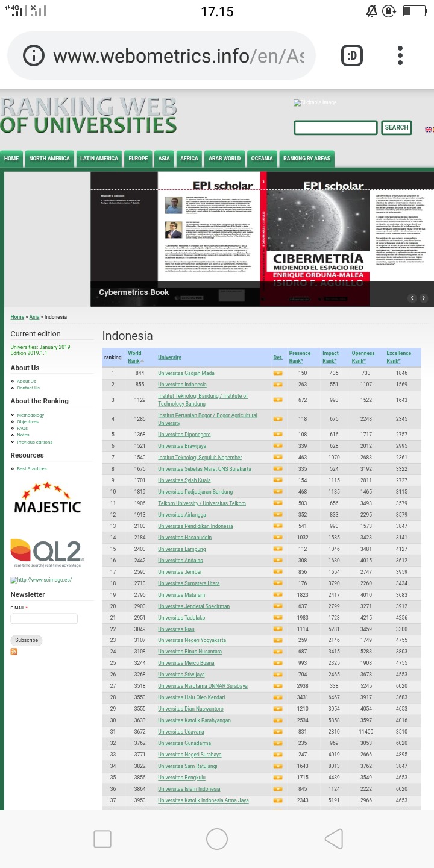Sort table by Excellence Rank column
434x868 pixels.
pyautogui.click(x=398, y=357)
